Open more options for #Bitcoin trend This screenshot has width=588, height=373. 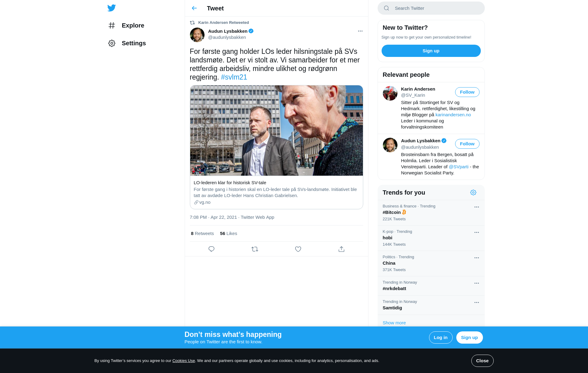click(x=477, y=207)
